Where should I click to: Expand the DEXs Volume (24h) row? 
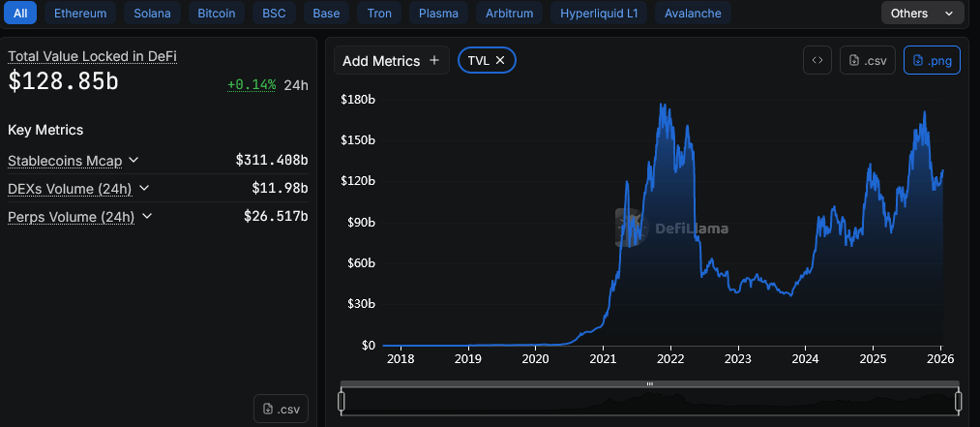(x=144, y=188)
